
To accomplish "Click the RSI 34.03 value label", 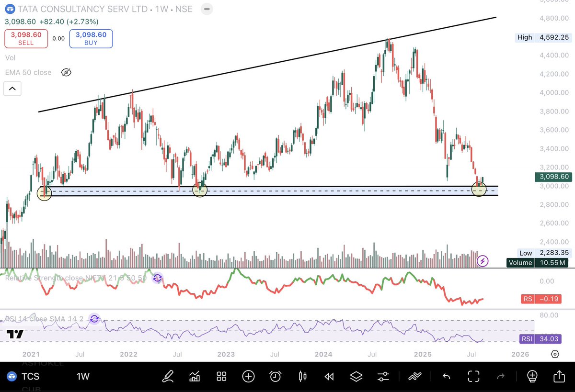I will pyautogui.click(x=540, y=339).
